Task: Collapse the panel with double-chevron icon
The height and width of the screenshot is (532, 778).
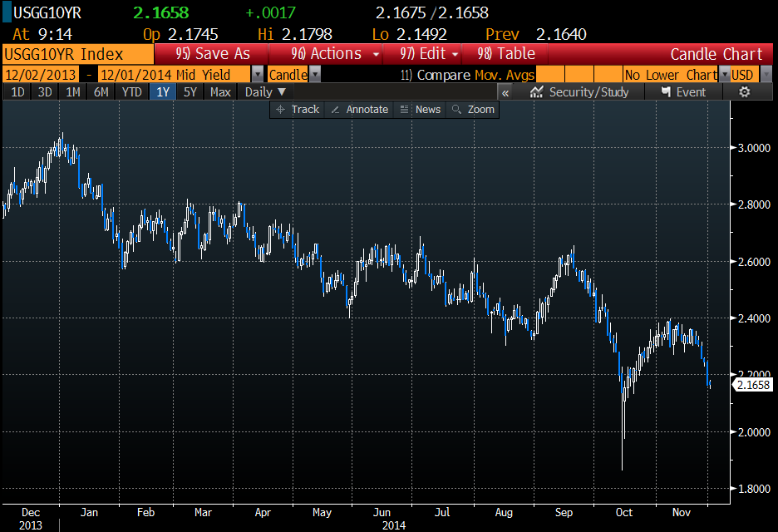Action: (505, 92)
